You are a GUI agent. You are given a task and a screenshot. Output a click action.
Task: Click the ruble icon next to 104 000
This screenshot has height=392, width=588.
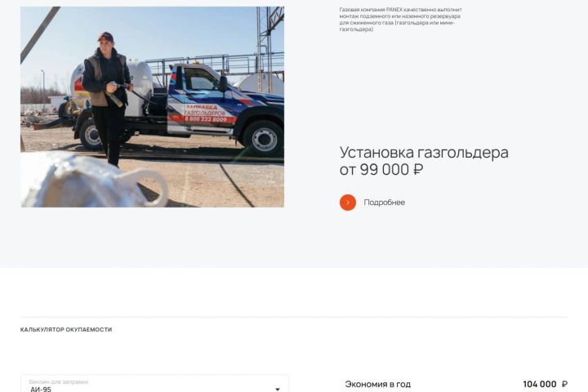click(564, 384)
